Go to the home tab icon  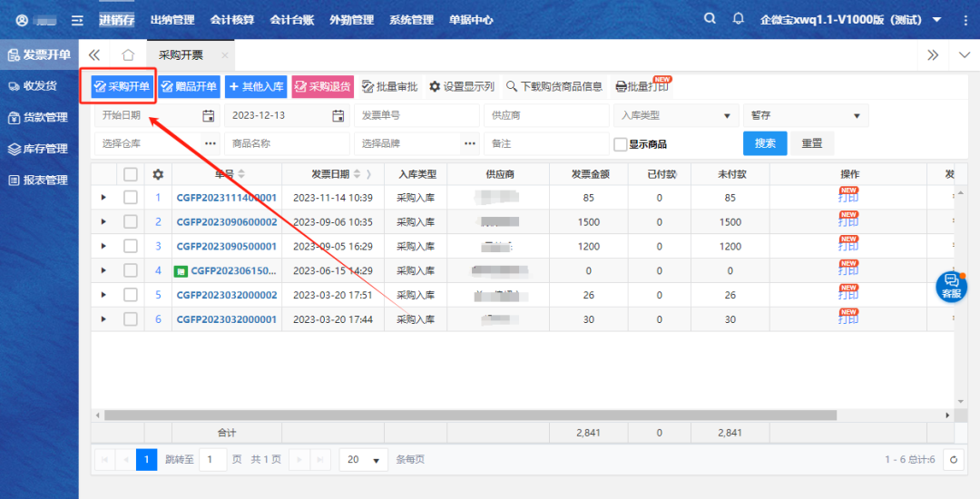(x=128, y=55)
